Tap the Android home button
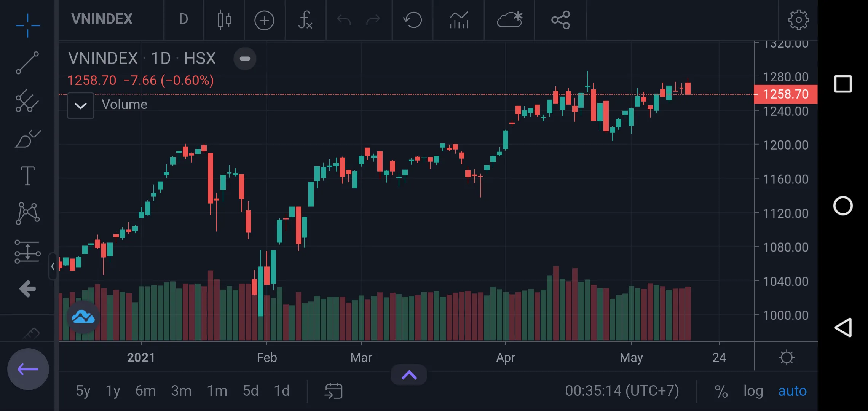Image resolution: width=868 pixels, height=411 pixels. coord(843,206)
